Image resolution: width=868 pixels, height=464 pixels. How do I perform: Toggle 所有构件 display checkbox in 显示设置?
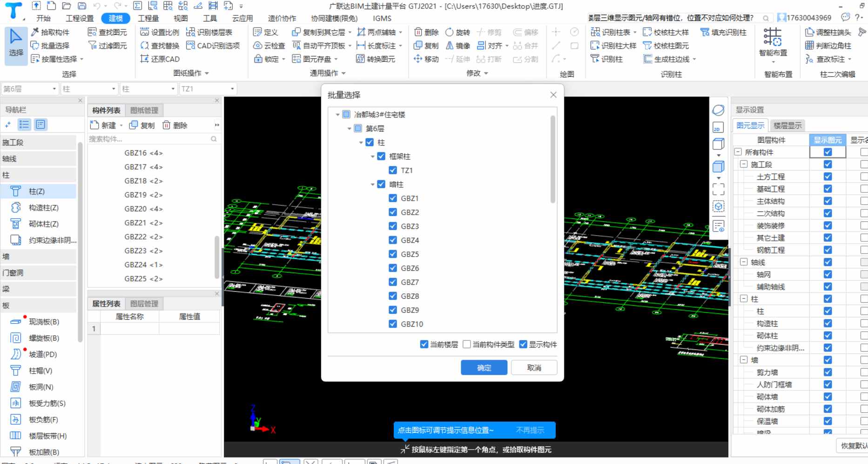[x=828, y=152]
